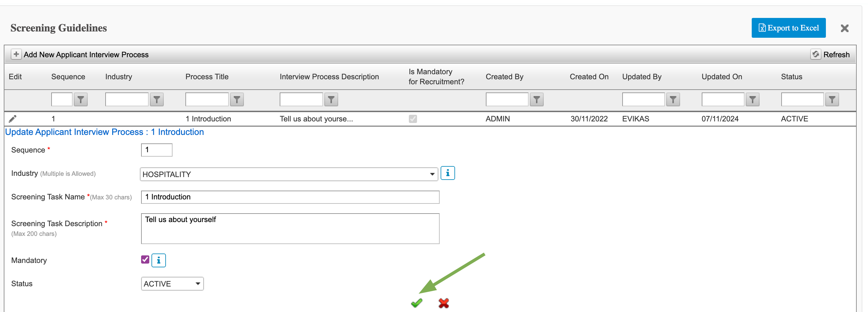
Task: Click the '30/11/2022' Created On cell
Action: tap(589, 119)
